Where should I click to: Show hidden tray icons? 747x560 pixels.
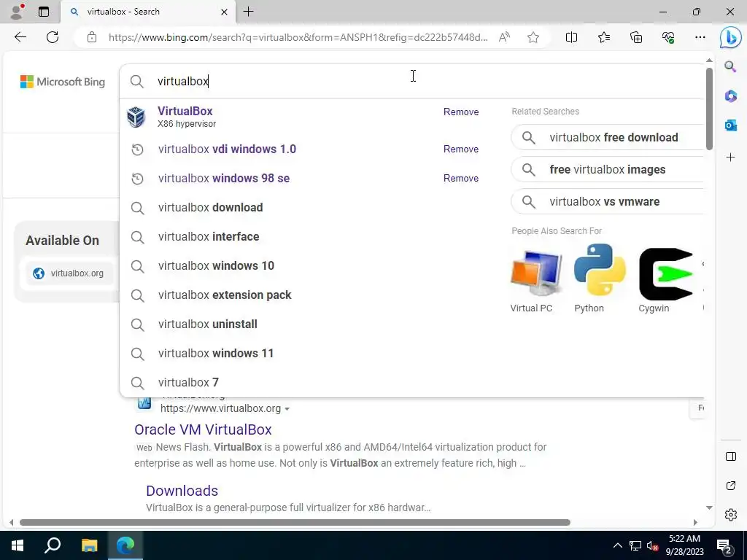pos(617,545)
